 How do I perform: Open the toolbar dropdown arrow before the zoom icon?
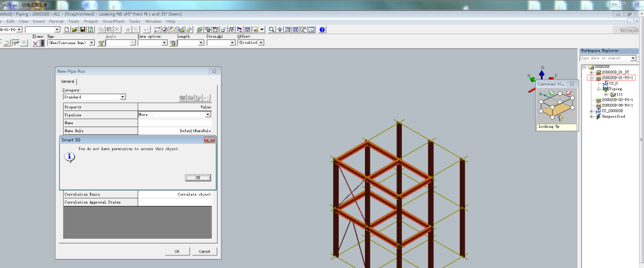pyautogui.click(x=262, y=30)
